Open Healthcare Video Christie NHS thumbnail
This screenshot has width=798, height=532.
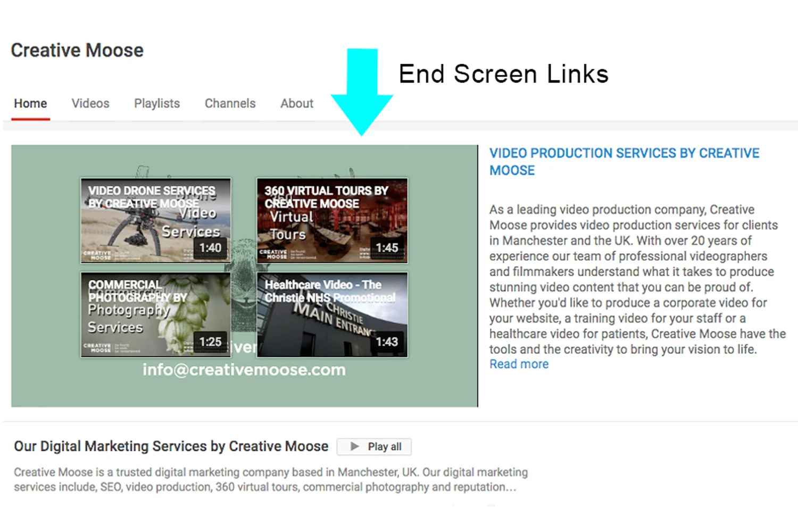click(x=332, y=314)
